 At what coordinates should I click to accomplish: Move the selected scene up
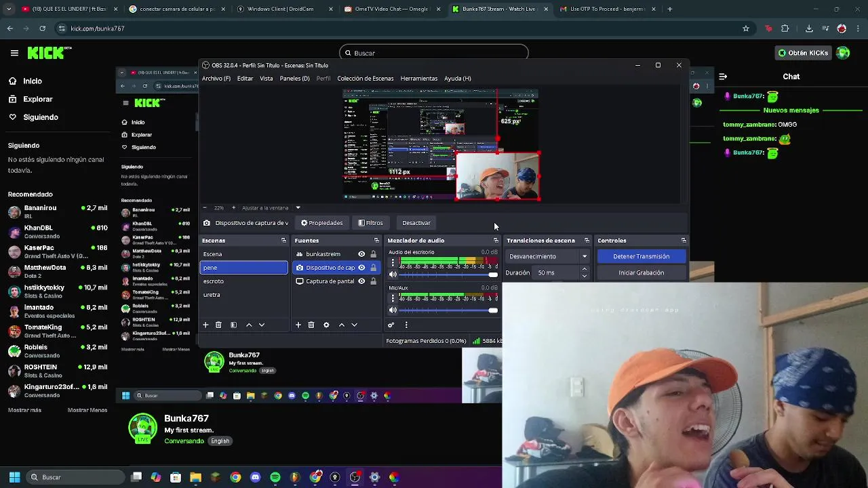point(249,325)
